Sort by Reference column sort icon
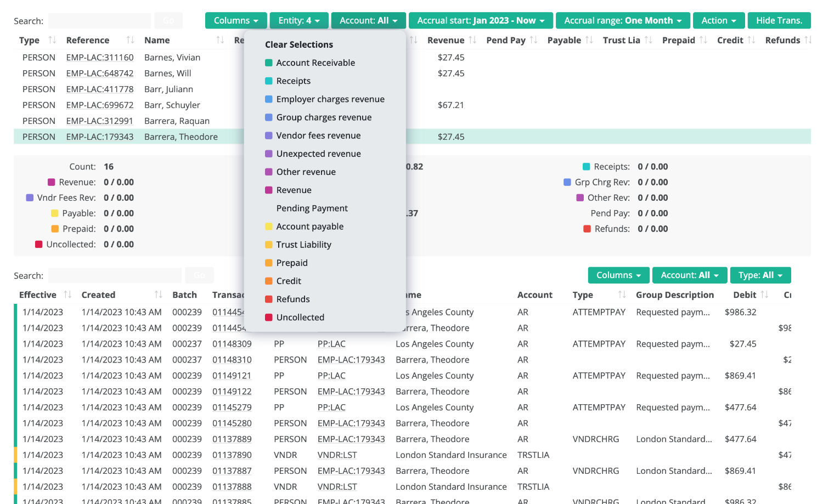The height and width of the screenshot is (504, 823). click(130, 40)
